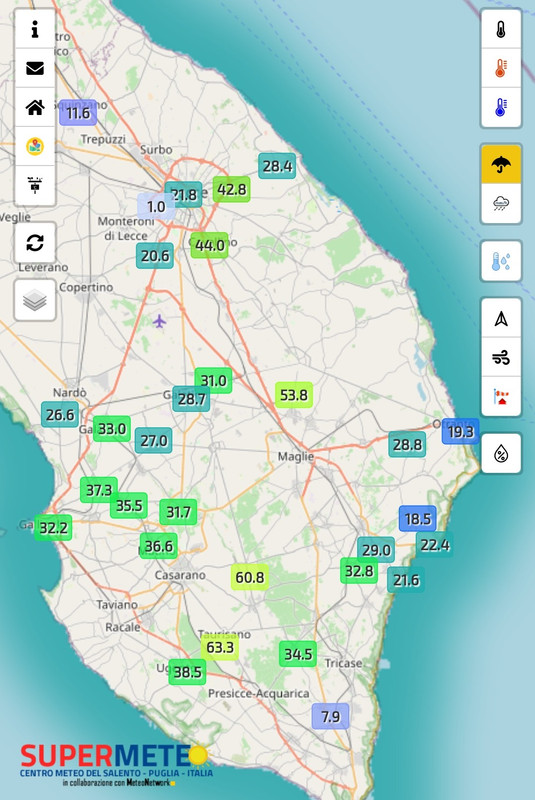Screen dimensions: 535x800
Task: Refresh the map data
Action: pyautogui.click(x=35, y=243)
